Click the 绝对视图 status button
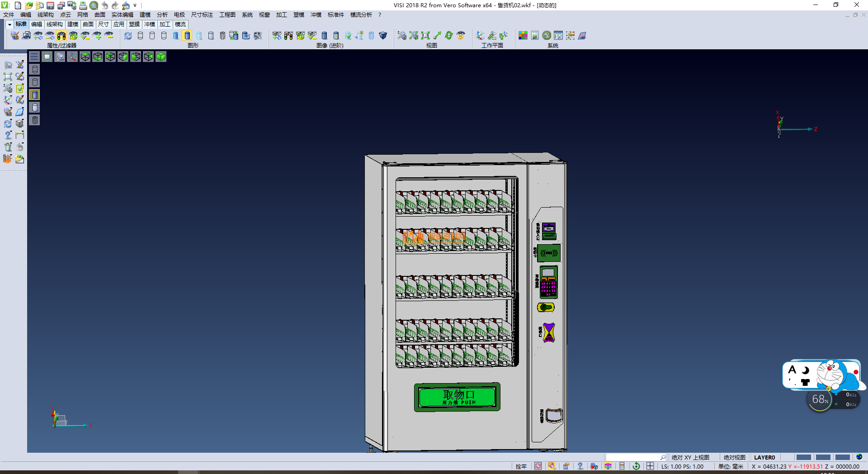 (x=734, y=457)
